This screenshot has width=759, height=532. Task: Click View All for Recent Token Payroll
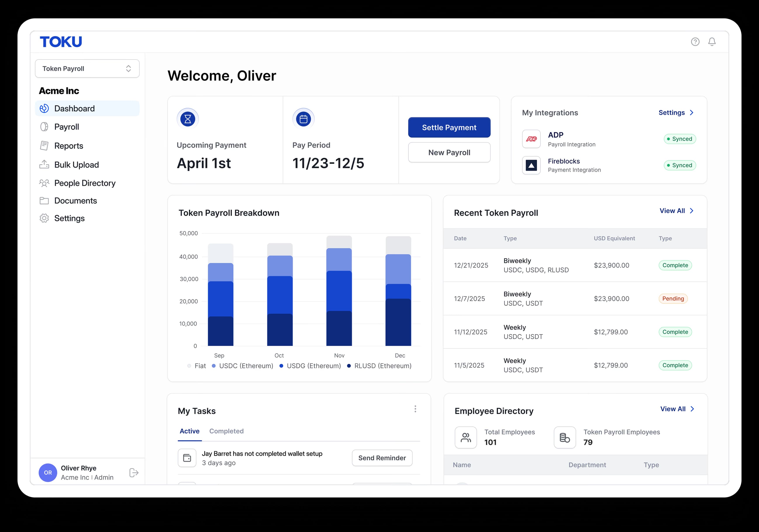coord(672,211)
